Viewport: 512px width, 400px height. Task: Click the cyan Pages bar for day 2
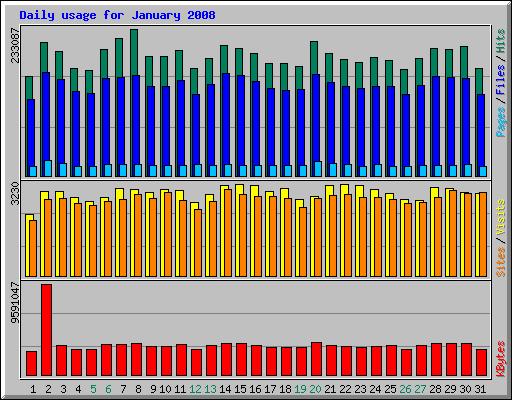(48, 168)
